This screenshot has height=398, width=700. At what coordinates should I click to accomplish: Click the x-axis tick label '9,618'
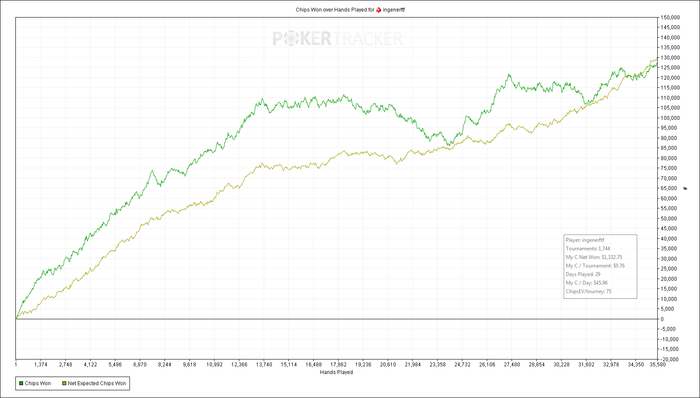190,365
